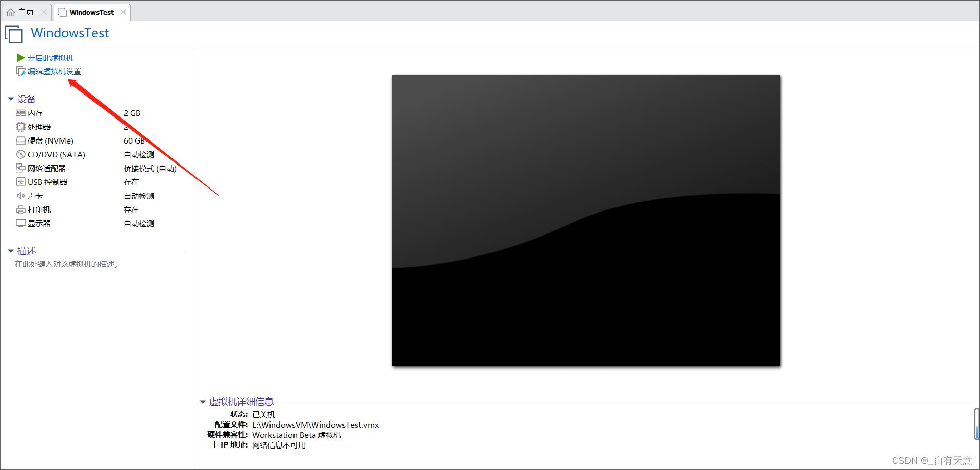Click the 已关机 status value
Screen dimensions: 980x470
(264, 414)
